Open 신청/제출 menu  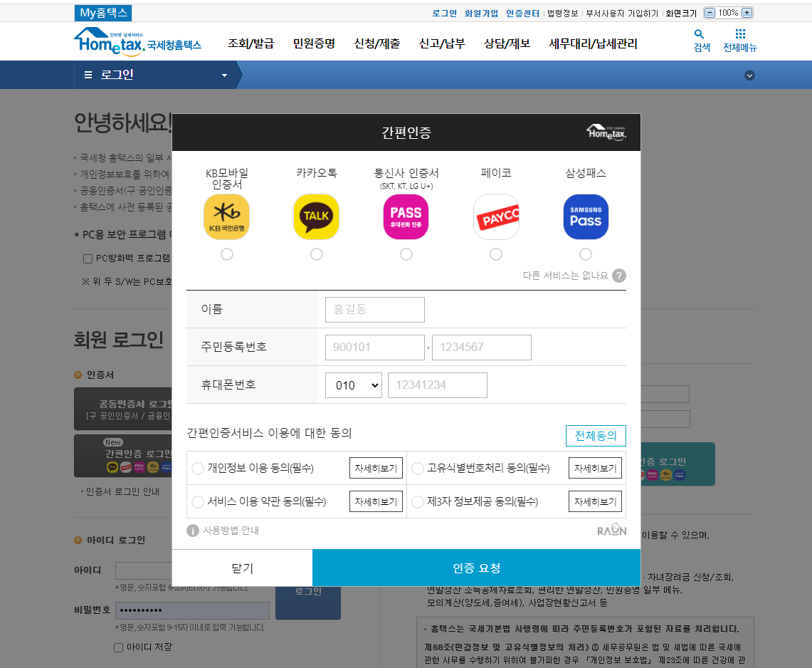(377, 43)
